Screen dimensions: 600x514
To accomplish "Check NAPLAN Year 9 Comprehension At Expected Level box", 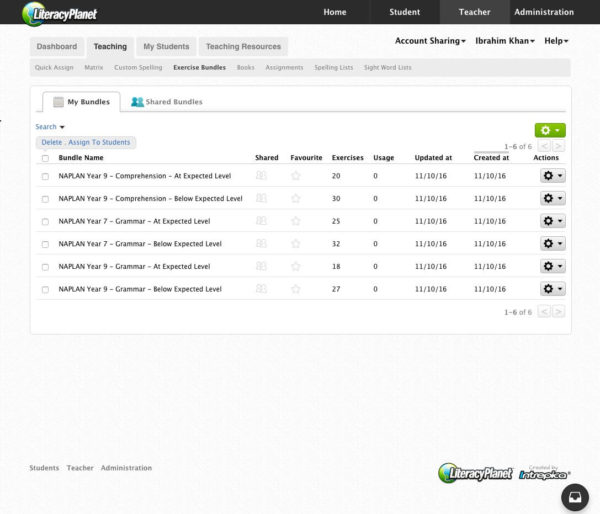I will (45, 176).
